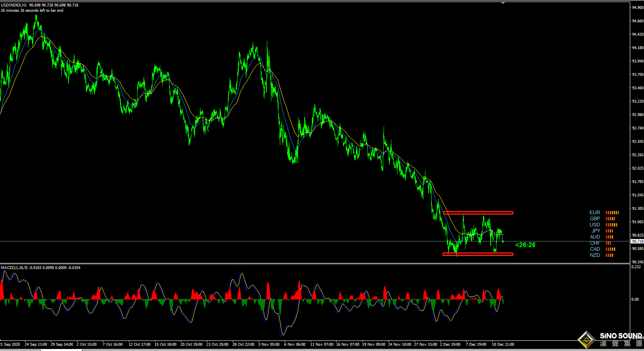The width and height of the screenshot is (644, 351).
Task: Click the GBP currency strength bars
Action: click(610, 219)
